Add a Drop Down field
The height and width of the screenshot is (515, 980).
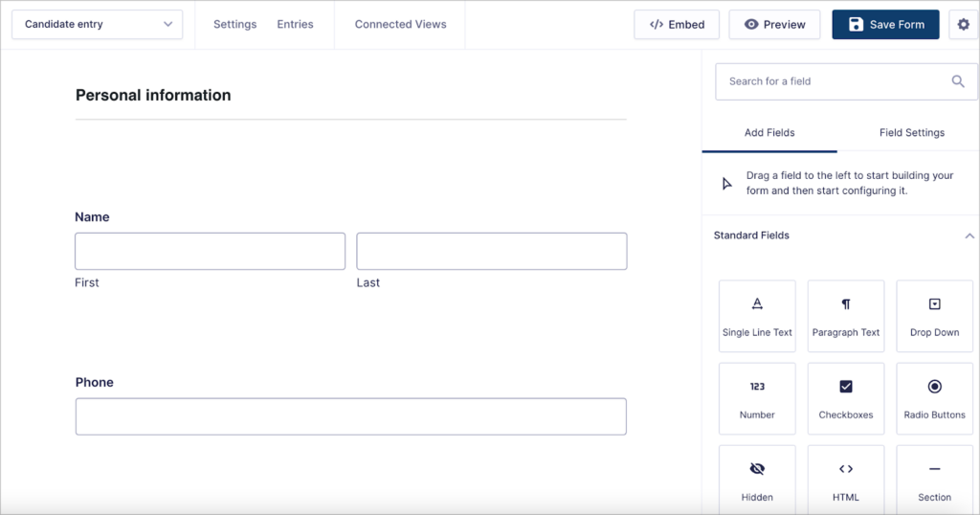(934, 317)
